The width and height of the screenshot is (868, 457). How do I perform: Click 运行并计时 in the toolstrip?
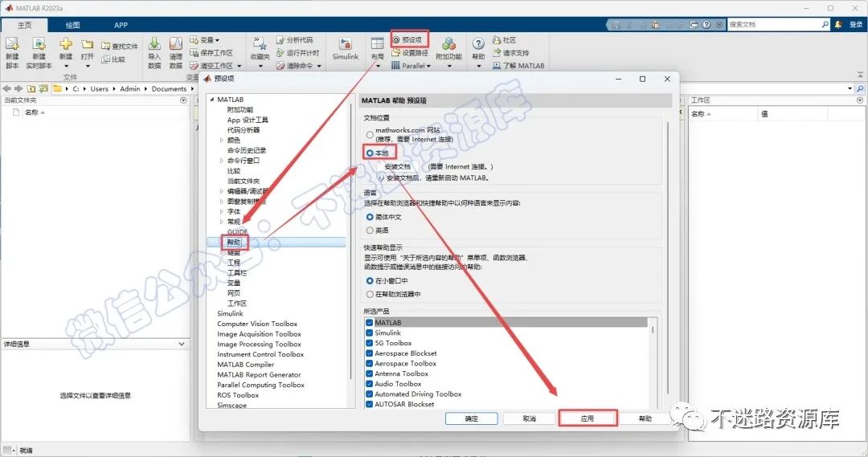(x=298, y=52)
